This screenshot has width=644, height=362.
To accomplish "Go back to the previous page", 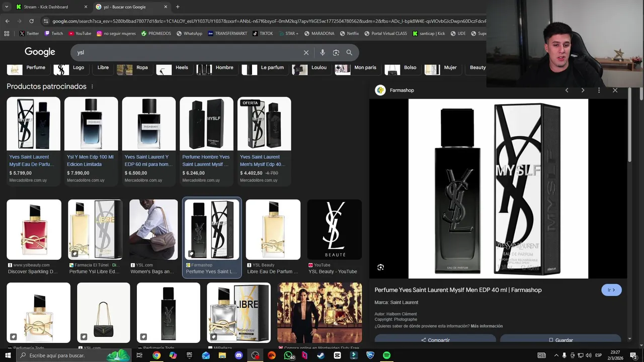I will click(7, 21).
